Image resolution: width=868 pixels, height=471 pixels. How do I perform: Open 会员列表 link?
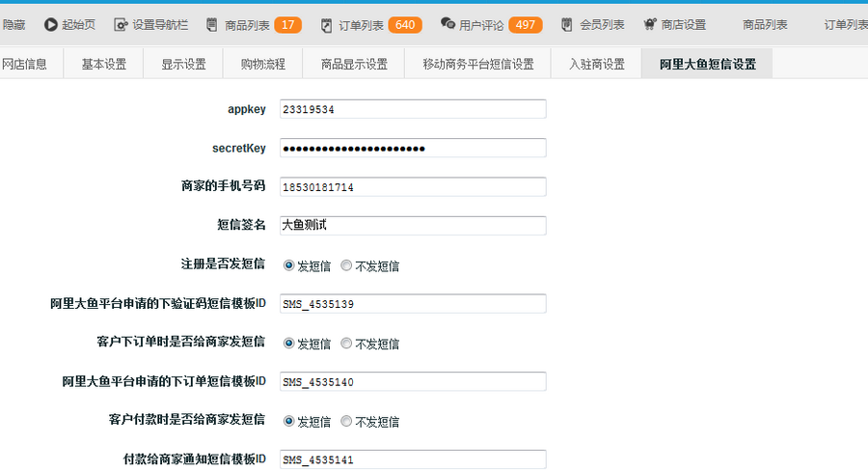pos(602,25)
